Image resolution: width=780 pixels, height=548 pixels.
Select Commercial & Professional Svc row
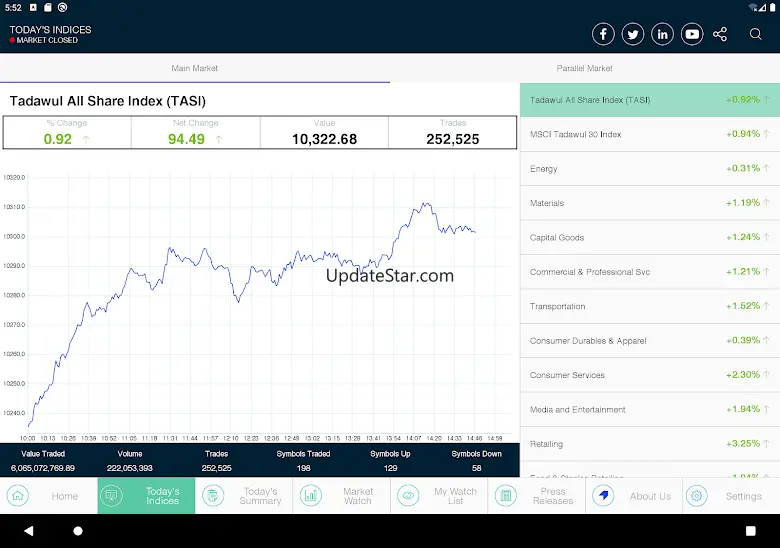[x=650, y=272]
